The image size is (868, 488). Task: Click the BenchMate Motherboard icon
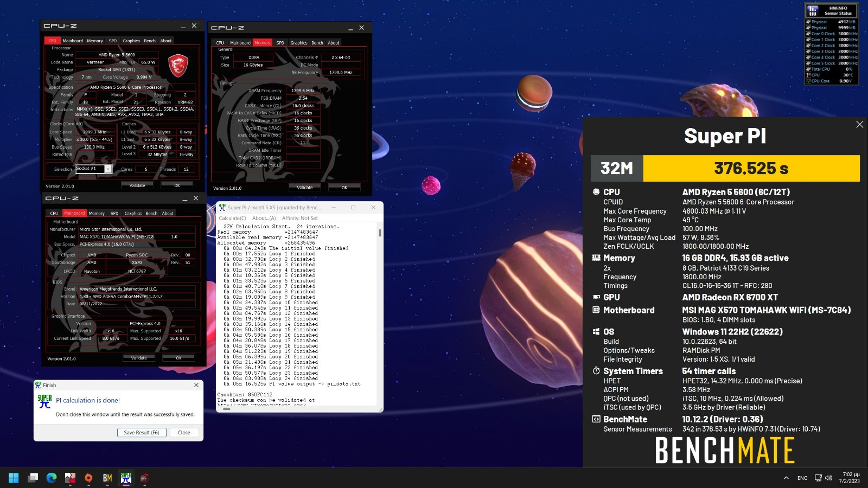click(596, 310)
